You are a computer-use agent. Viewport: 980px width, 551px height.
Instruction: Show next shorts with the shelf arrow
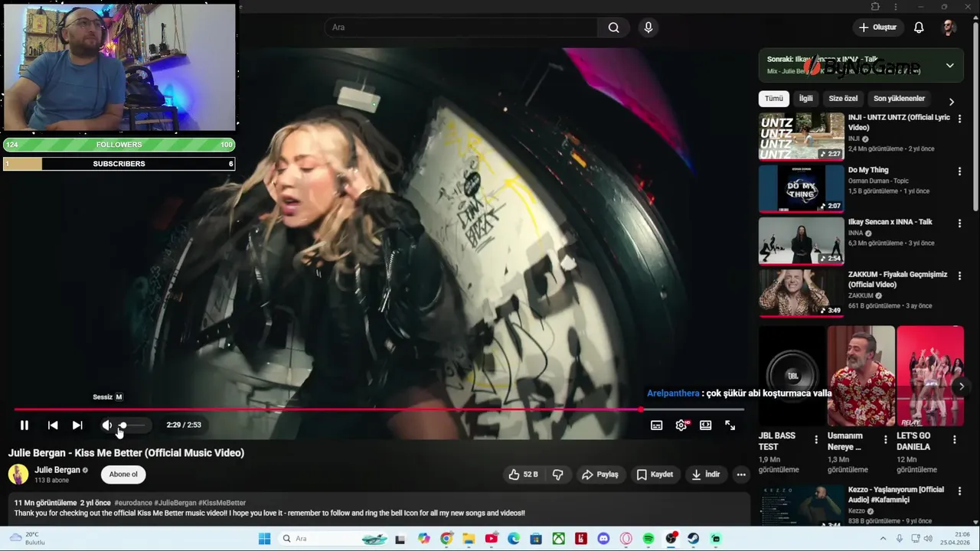pos(962,386)
